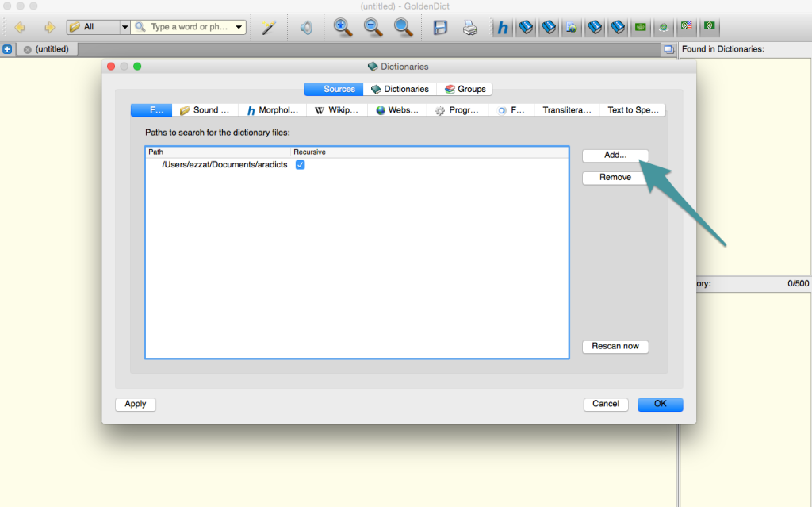Select the picture-with-globe dictionary icon

point(571,27)
